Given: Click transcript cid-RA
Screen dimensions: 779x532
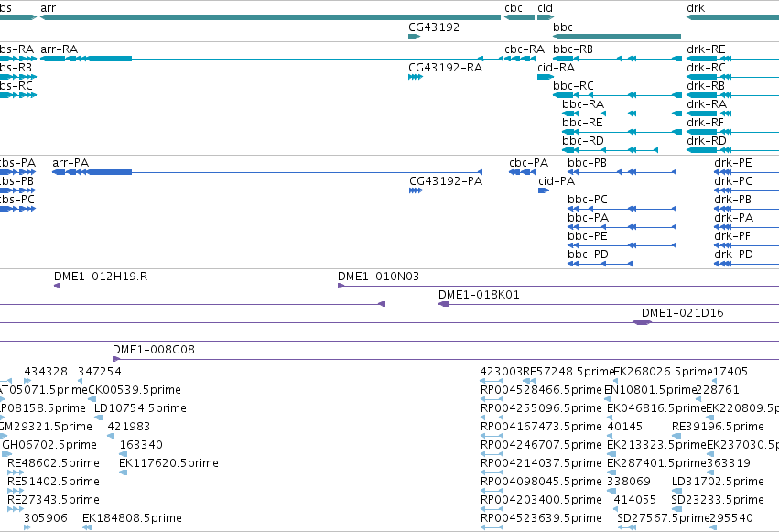Looking at the screenshot, I should coord(546,77).
